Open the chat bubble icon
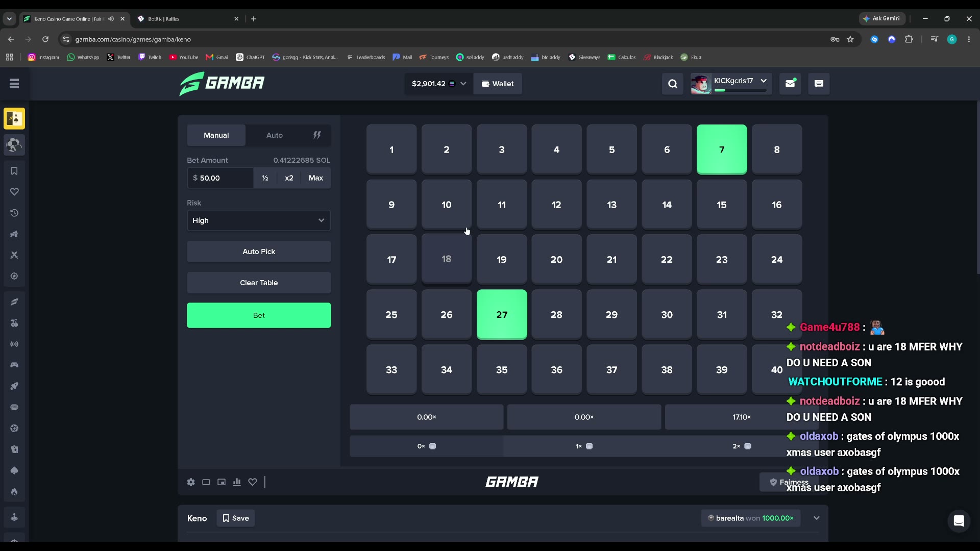Viewport: 980px width, 551px height. (x=819, y=84)
